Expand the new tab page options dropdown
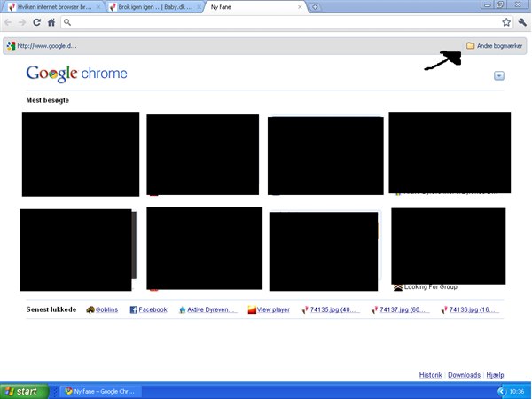The width and height of the screenshot is (532, 399). pos(498,75)
